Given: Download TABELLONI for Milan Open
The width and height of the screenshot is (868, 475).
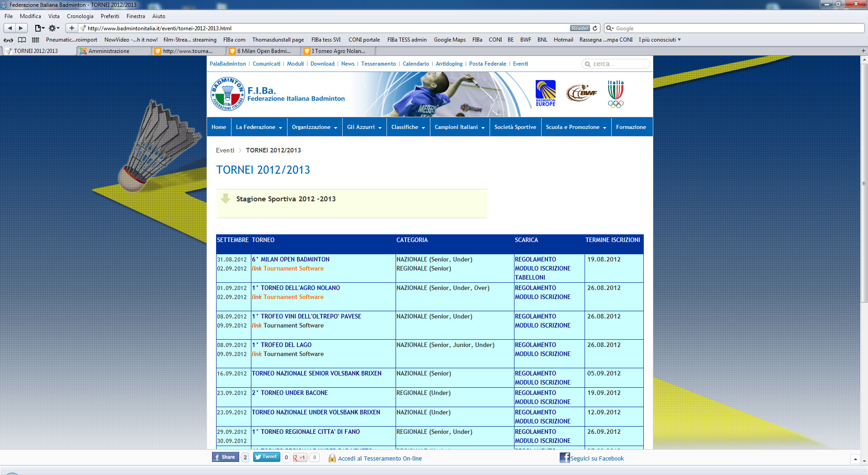Looking at the screenshot, I should [530, 277].
